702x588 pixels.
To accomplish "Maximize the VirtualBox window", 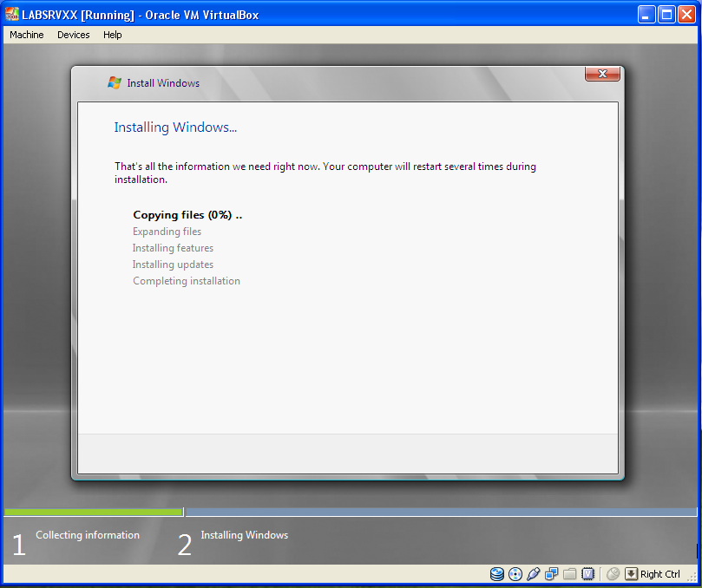I will (666, 15).
